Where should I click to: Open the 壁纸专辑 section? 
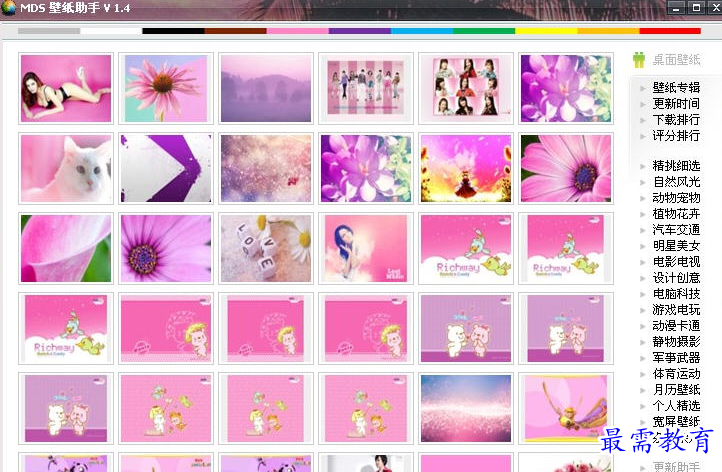676,87
